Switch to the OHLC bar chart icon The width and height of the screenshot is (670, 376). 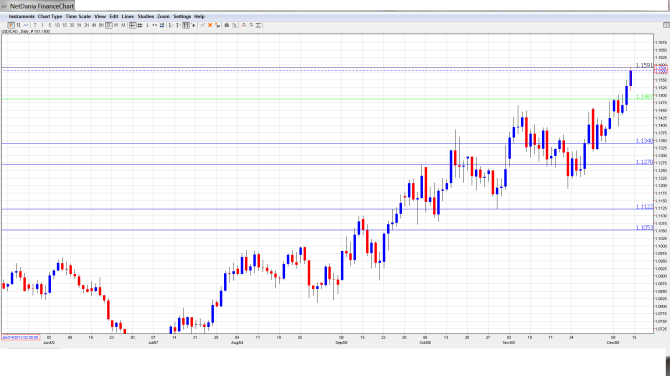18,25
